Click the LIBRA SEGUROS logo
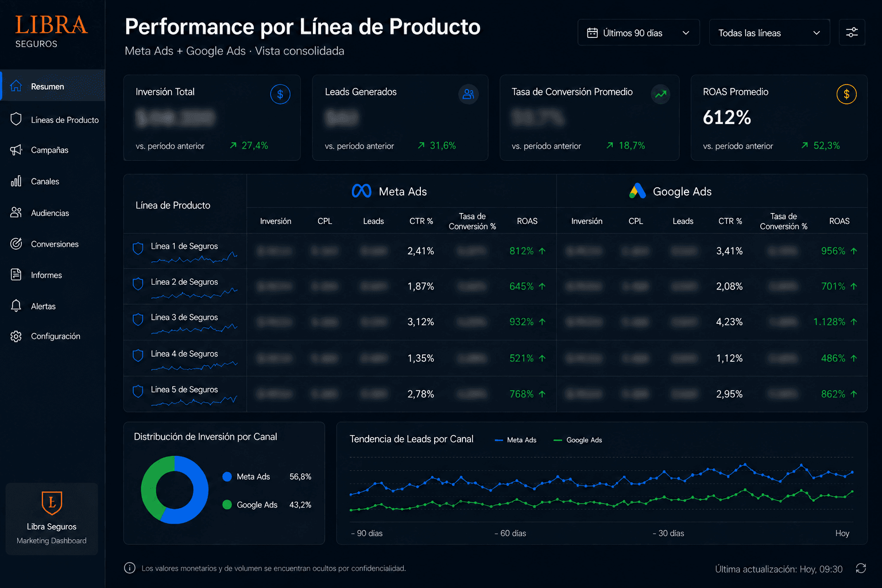 tap(51, 31)
